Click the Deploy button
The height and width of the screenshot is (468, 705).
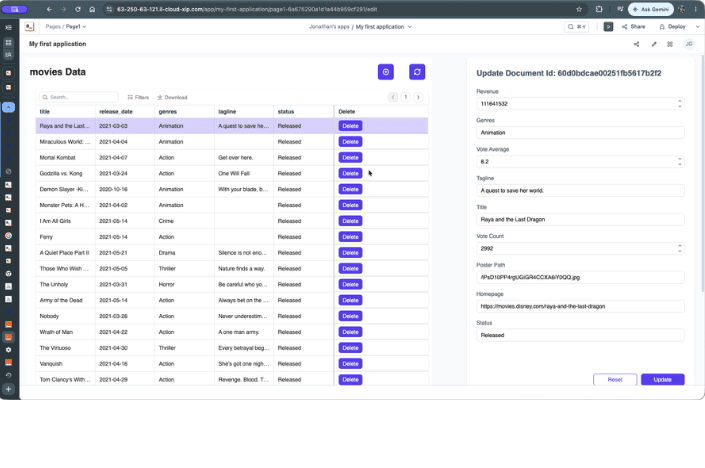click(x=673, y=27)
